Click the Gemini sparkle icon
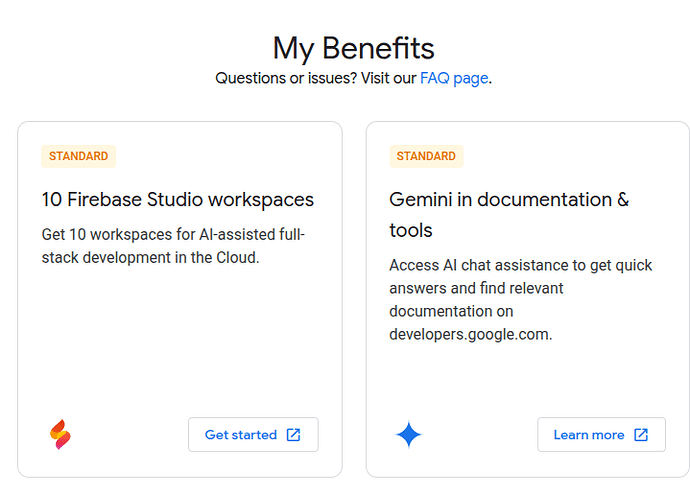The height and width of the screenshot is (494, 690). point(408,434)
